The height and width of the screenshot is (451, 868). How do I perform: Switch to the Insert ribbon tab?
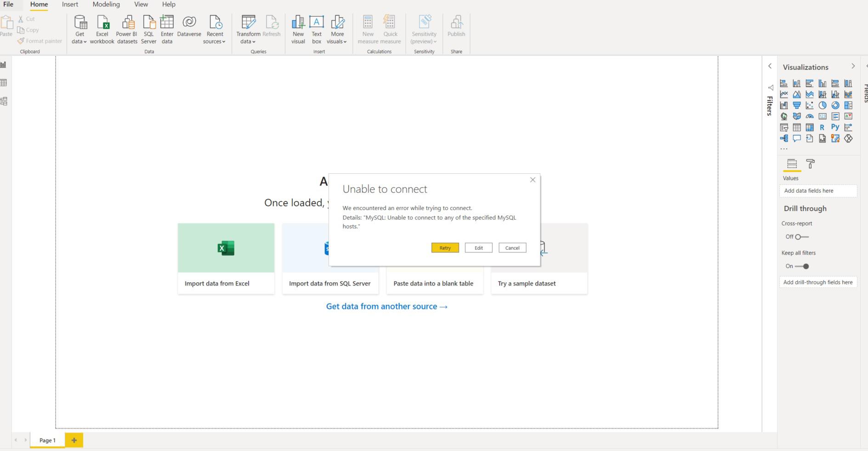(70, 4)
